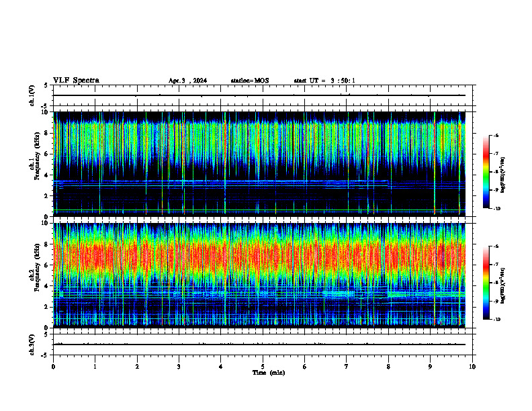The height and width of the screenshot is (411, 532).
Task: Click the "7" tick on the Time axis
Action: coord(347,367)
